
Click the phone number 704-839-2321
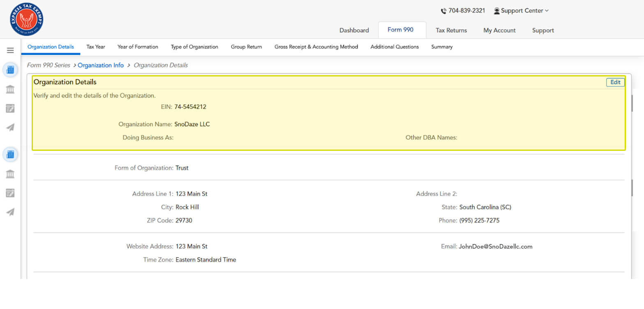click(x=466, y=11)
